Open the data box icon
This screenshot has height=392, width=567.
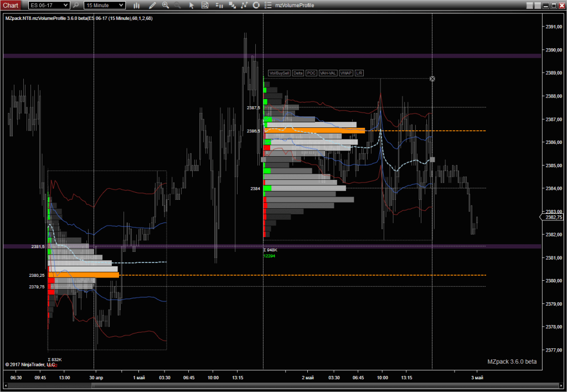tap(205, 5)
